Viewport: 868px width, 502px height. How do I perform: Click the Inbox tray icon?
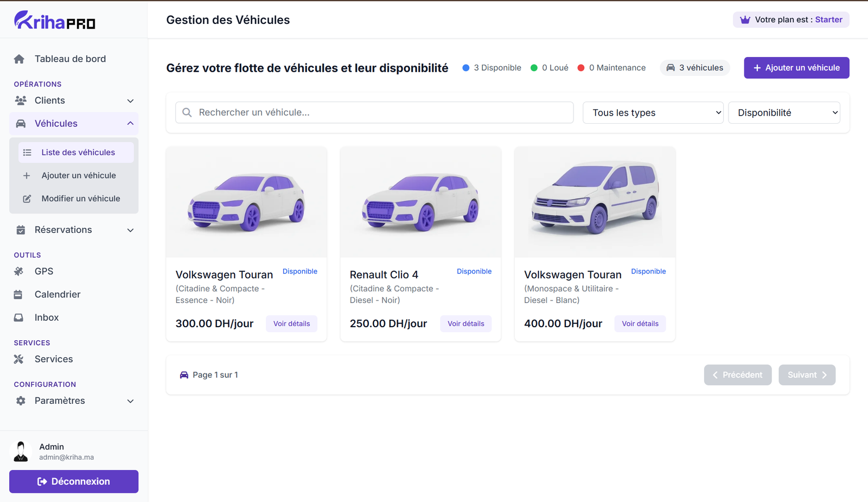point(18,317)
